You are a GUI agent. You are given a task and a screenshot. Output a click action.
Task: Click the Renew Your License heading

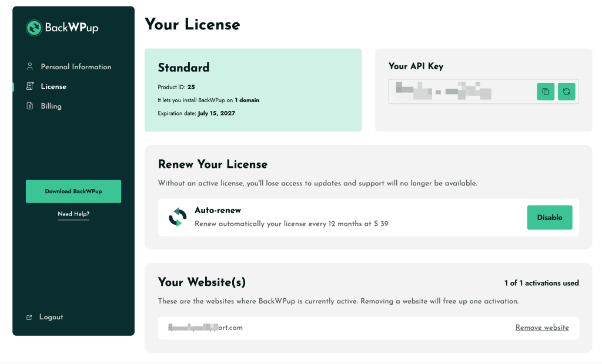point(213,164)
